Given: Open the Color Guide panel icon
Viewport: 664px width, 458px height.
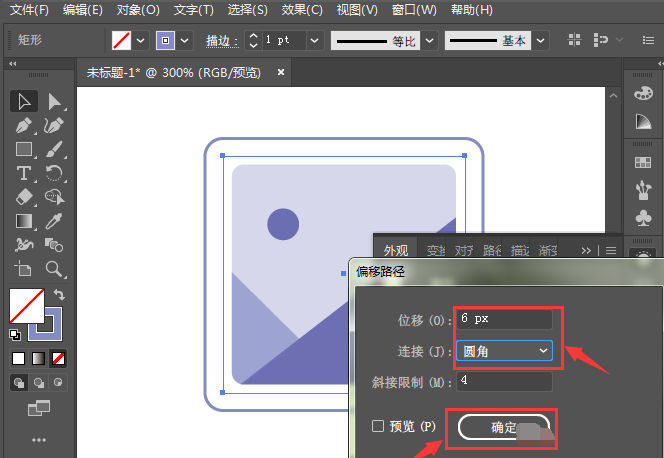Looking at the screenshot, I should click(x=643, y=121).
